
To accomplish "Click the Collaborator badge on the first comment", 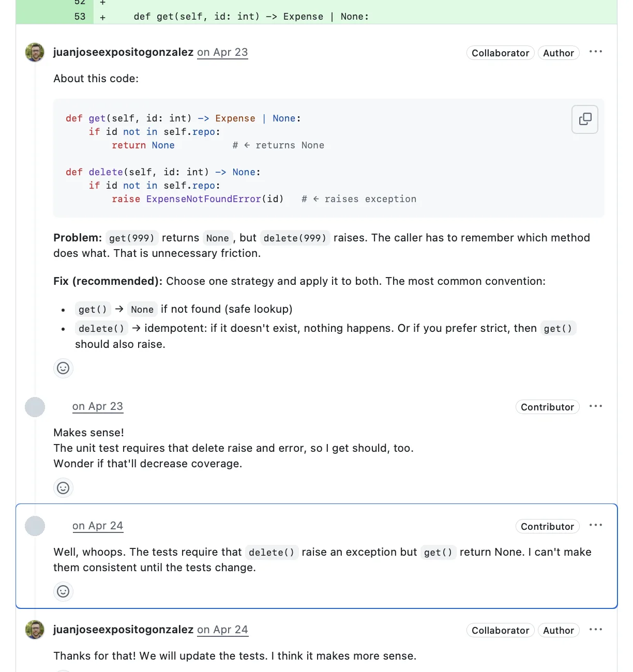I will (500, 53).
